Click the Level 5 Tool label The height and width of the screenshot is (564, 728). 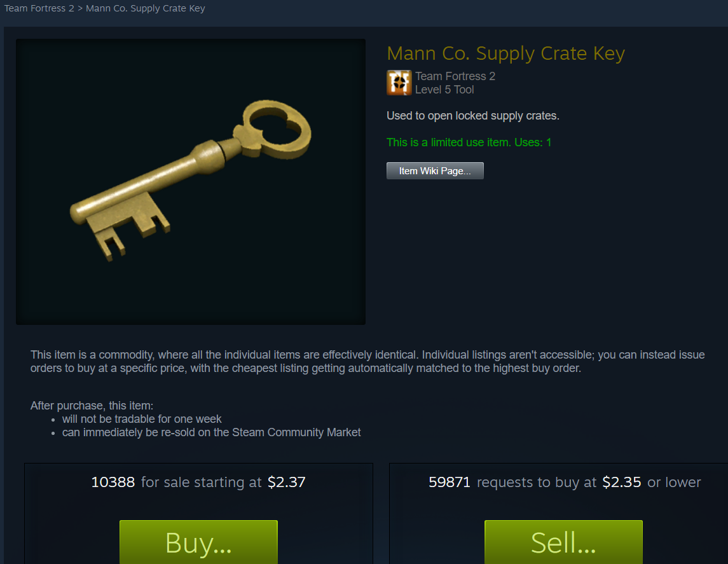[444, 90]
